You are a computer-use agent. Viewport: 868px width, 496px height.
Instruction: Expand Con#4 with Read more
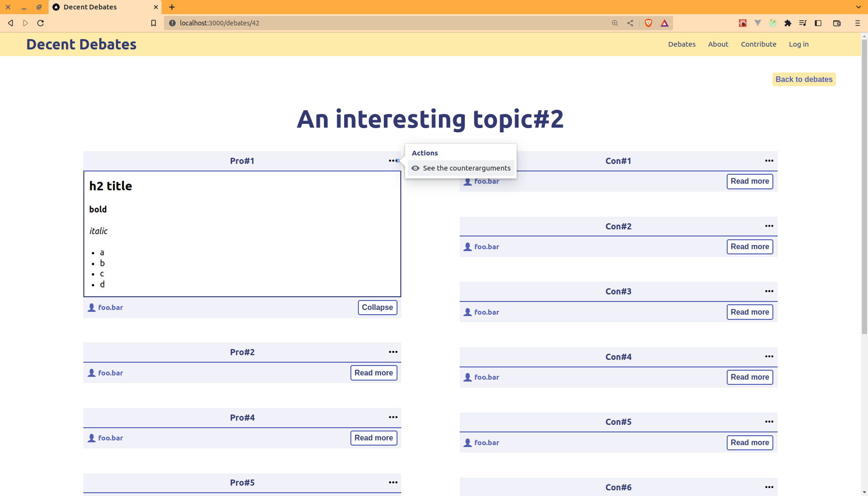point(750,377)
